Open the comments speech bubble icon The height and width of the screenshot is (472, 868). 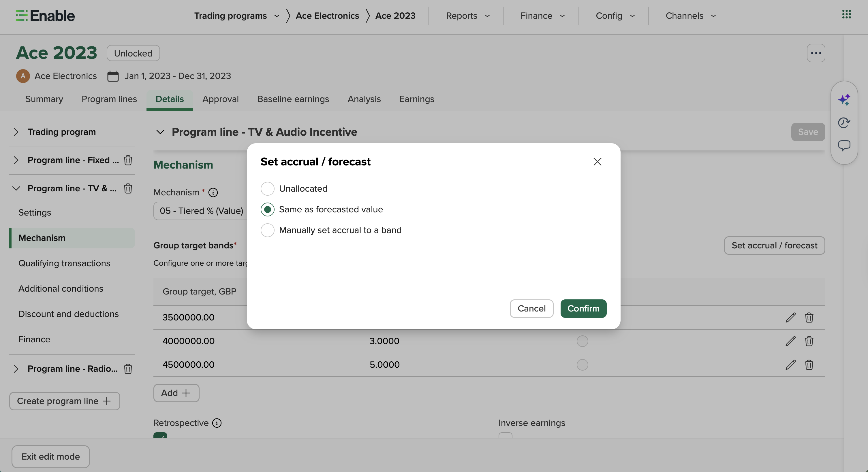pos(844,146)
